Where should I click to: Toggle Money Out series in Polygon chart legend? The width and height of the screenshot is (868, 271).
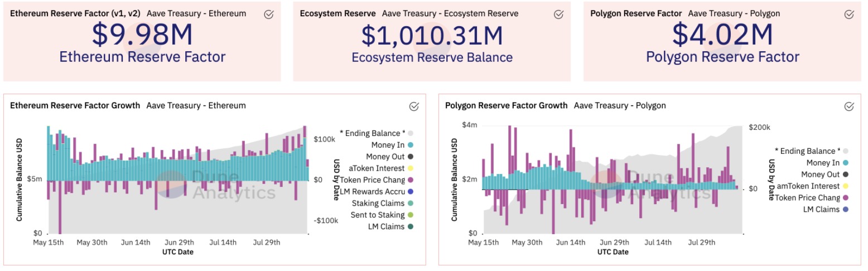825,174
